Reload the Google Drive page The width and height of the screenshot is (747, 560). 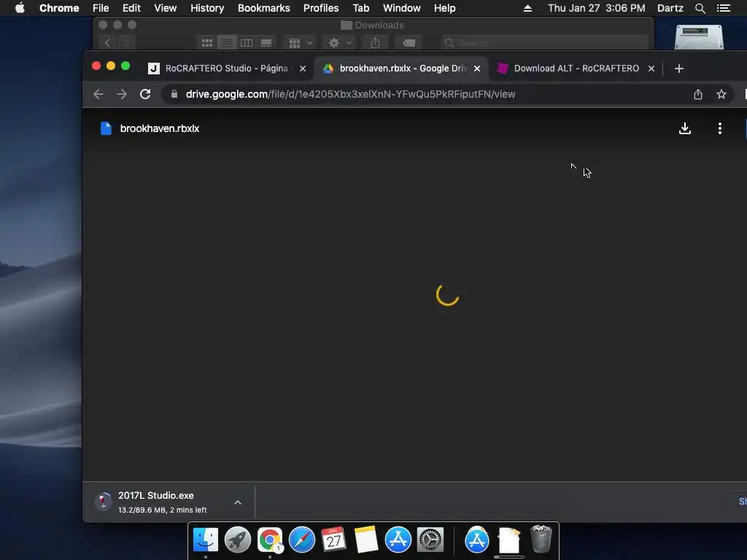coord(145,94)
